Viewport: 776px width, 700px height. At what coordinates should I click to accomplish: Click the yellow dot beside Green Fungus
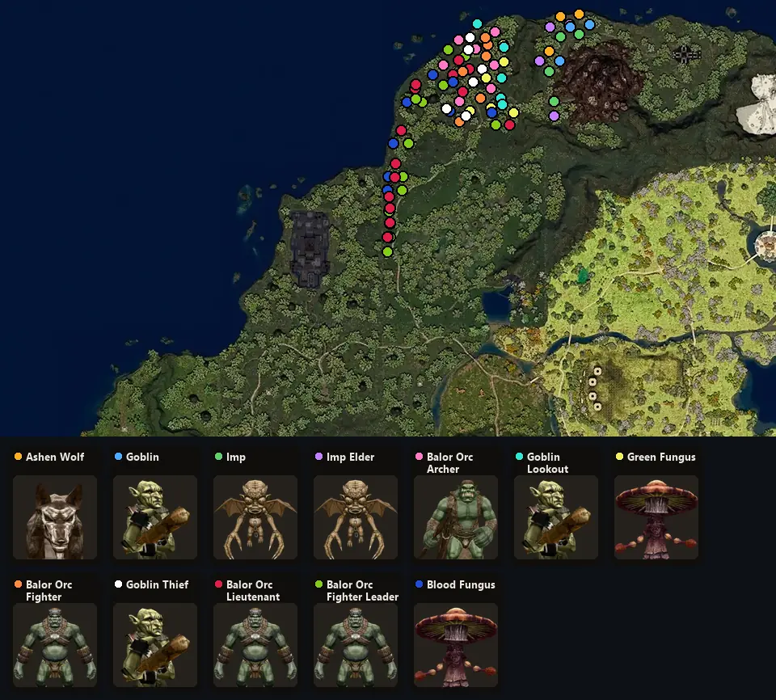coord(620,457)
